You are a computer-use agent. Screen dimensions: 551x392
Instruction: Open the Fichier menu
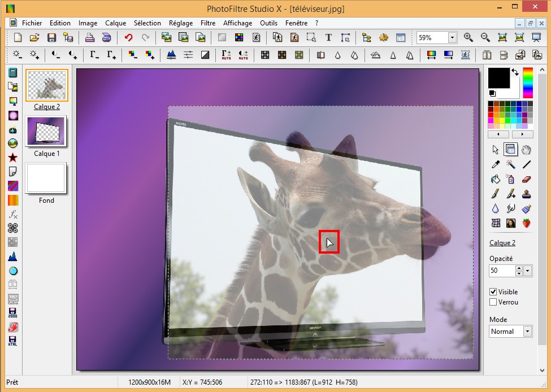[x=32, y=23]
